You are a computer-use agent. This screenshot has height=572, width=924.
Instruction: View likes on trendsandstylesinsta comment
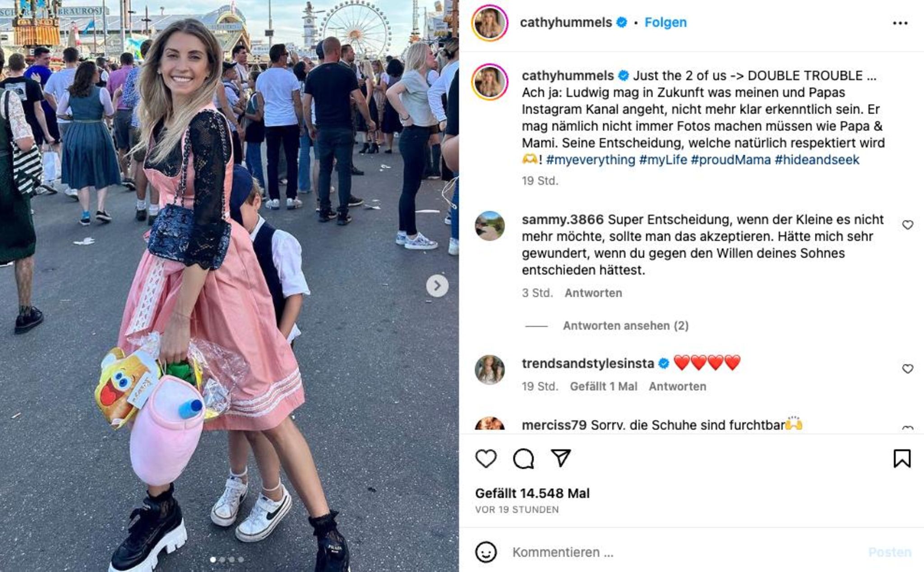[x=604, y=387]
